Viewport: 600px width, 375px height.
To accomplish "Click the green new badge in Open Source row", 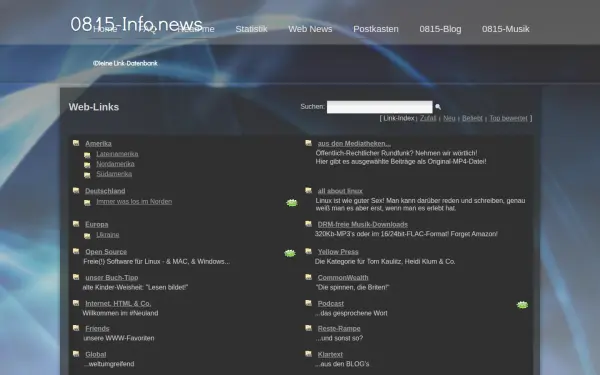I will [290, 253].
